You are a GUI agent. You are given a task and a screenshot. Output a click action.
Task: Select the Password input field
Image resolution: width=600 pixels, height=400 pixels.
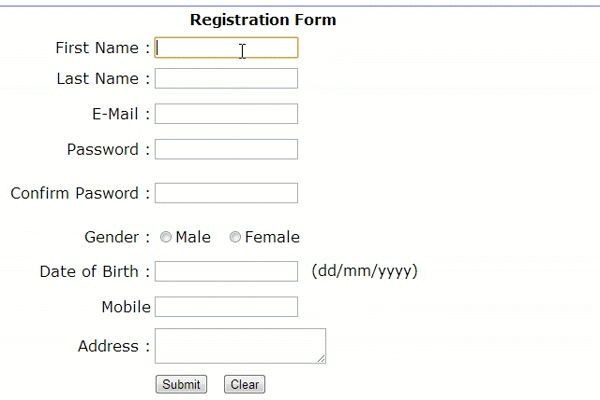tap(226, 149)
